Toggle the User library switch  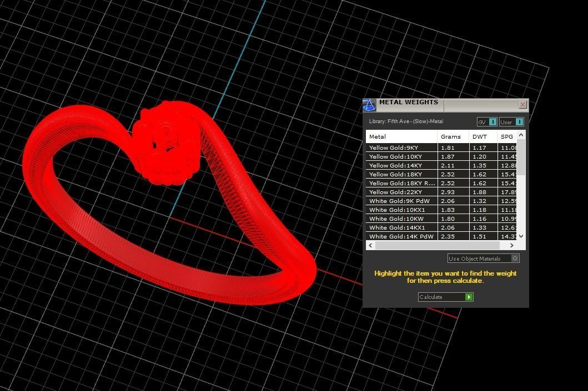[x=511, y=121]
